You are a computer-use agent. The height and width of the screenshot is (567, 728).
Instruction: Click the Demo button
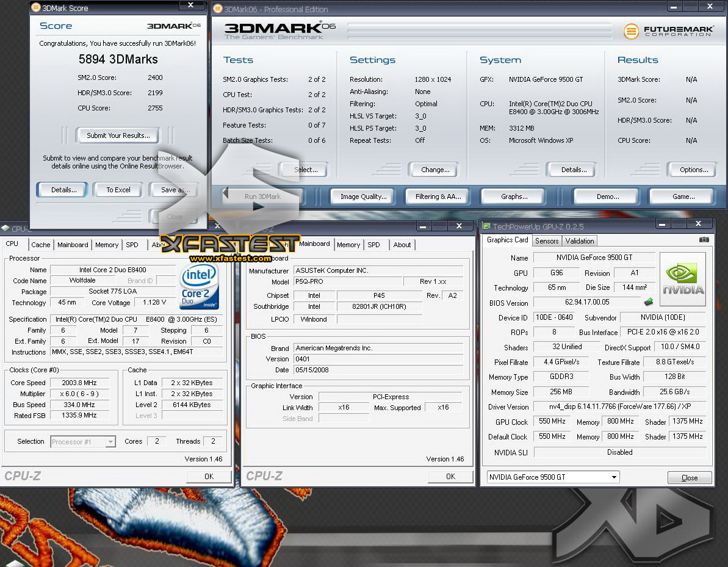(x=607, y=197)
